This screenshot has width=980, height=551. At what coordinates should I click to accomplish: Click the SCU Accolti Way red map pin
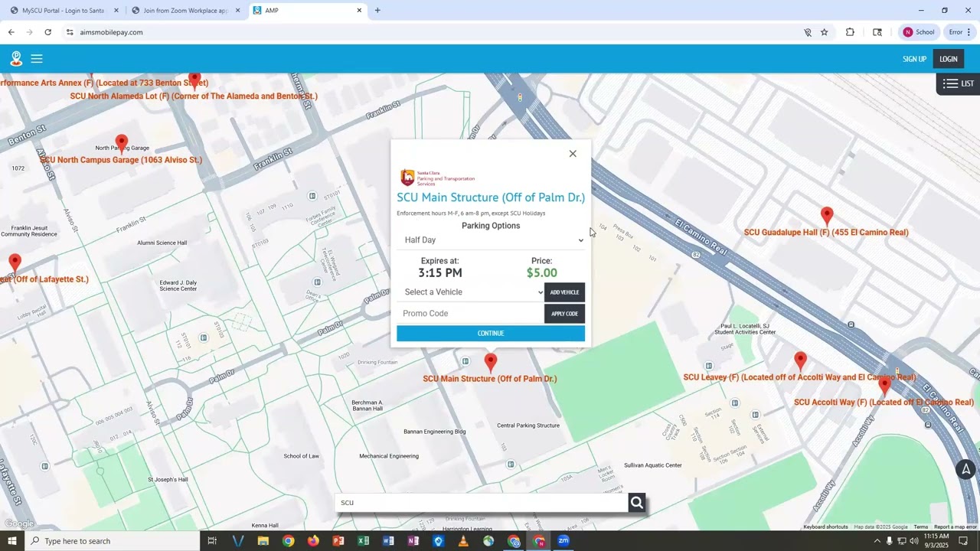885,386
